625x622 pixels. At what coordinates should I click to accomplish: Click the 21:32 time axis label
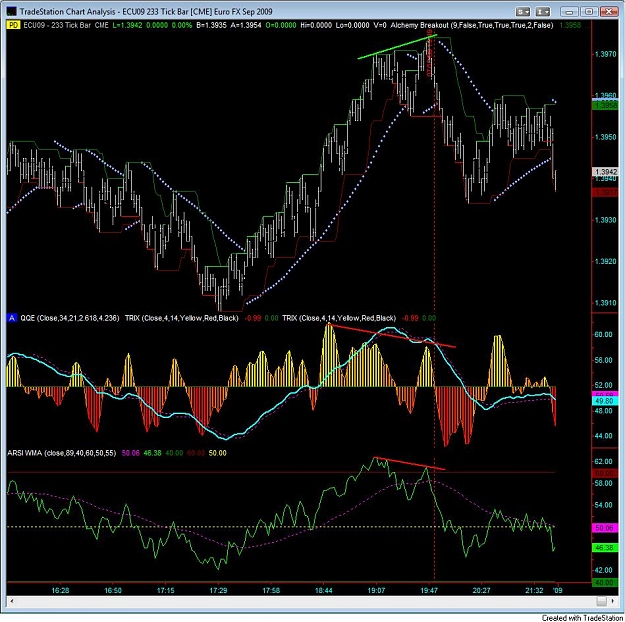pos(534,590)
